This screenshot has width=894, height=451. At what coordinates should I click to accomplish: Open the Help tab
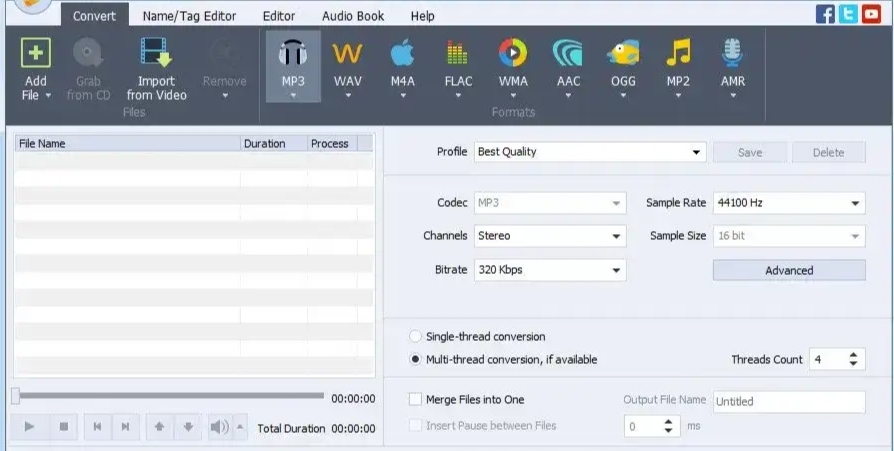click(x=422, y=16)
